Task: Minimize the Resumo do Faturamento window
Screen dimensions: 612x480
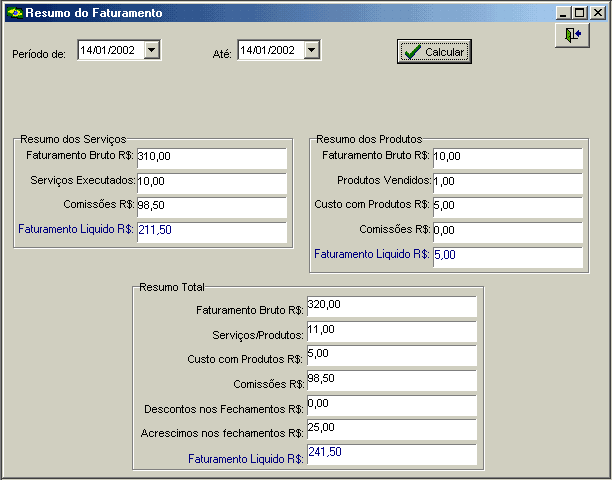Action: coord(565,13)
